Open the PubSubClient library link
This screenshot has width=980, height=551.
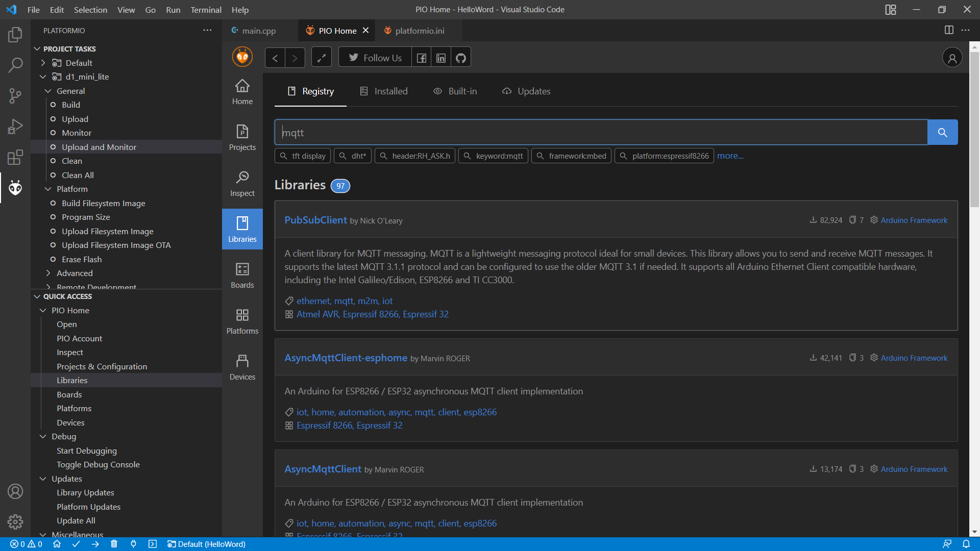click(x=315, y=220)
